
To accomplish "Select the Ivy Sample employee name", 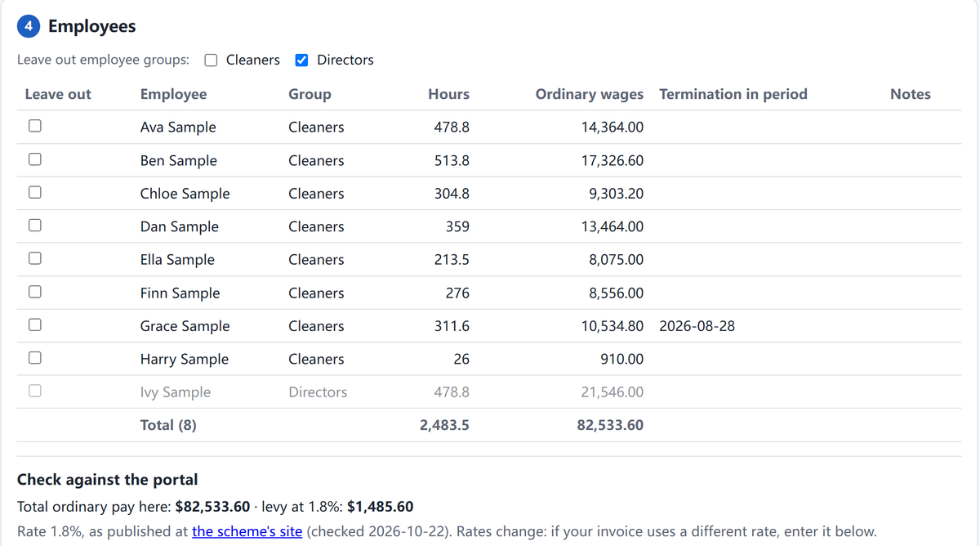I will (176, 392).
